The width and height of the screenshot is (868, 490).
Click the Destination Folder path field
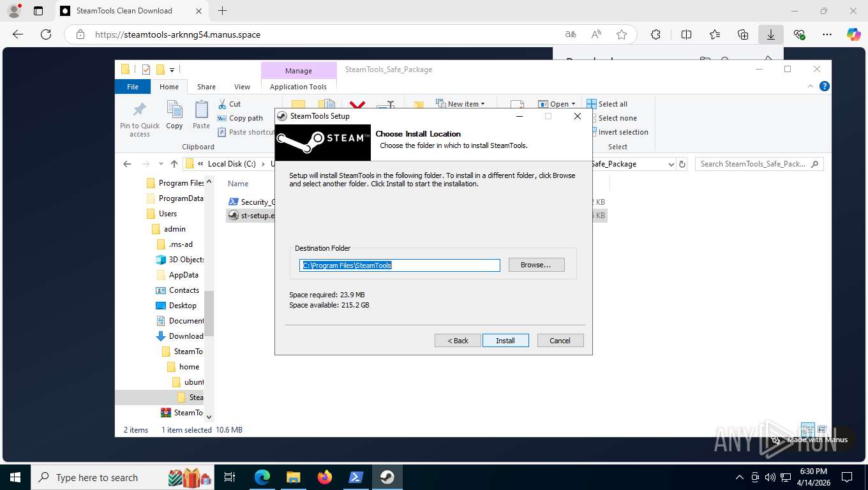click(400, 265)
